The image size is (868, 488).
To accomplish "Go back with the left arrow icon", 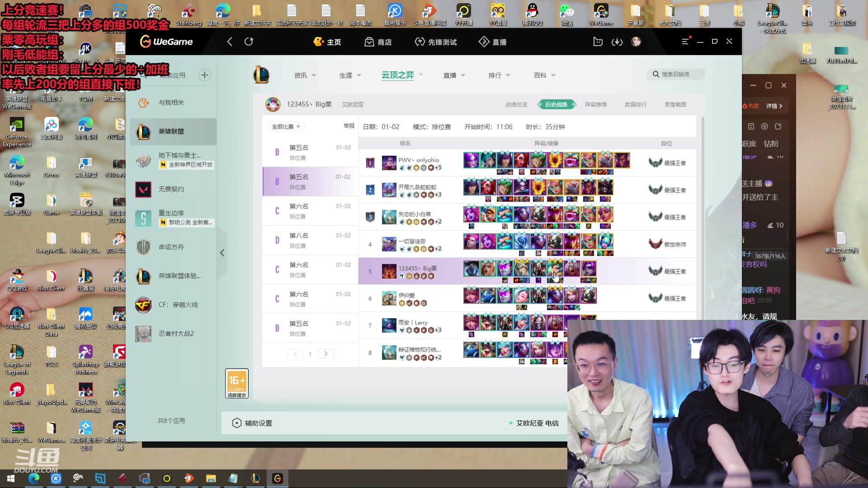I will tap(230, 42).
